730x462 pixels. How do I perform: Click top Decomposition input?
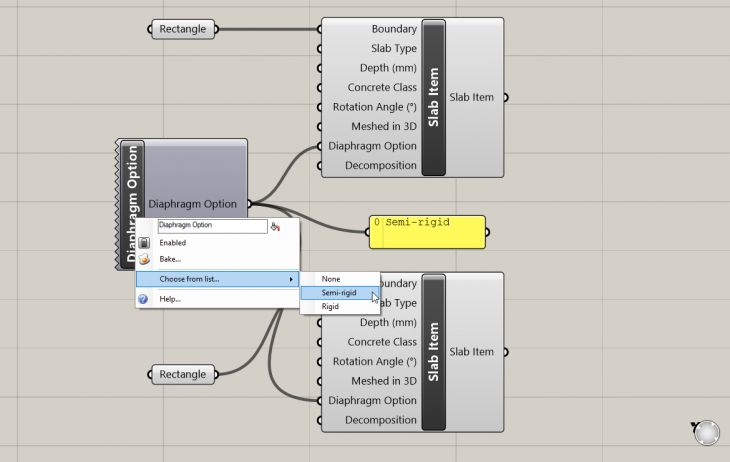coord(380,166)
